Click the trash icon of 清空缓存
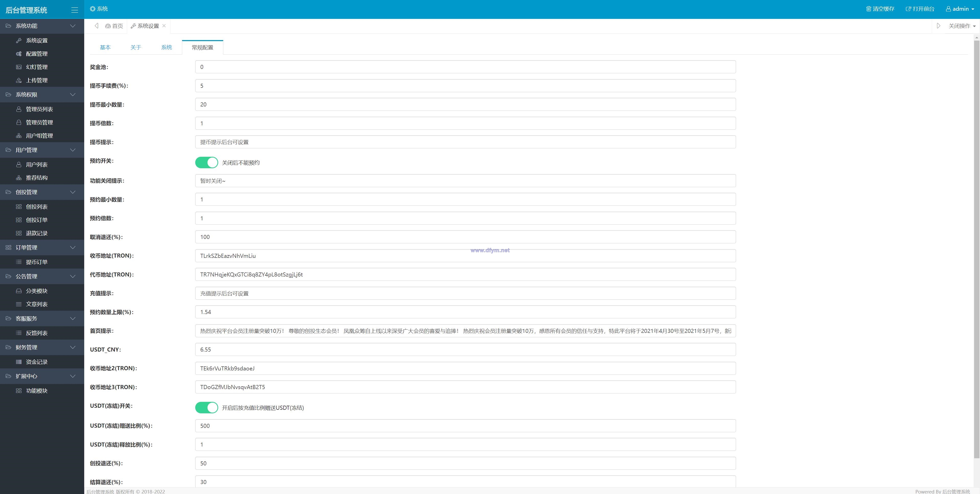The width and height of the screenshot is (980, 494). [868, 9]
